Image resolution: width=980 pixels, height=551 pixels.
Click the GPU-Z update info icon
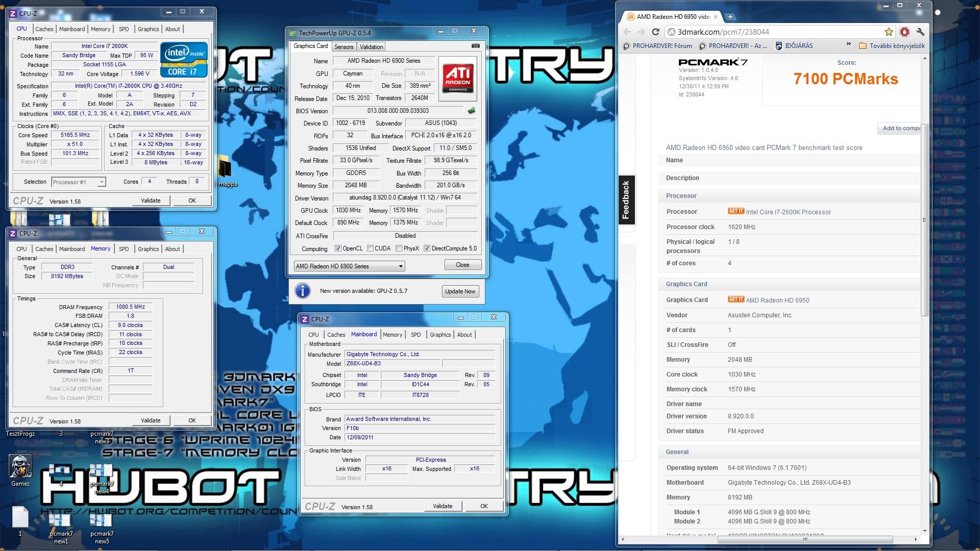[x=303, y=291]
